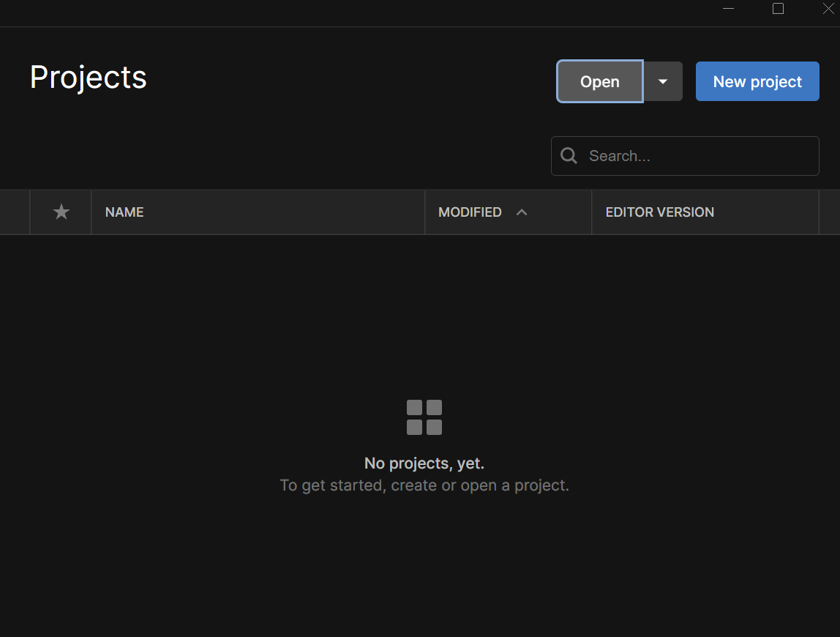
Task: Open the dropdown attached to Open for more options
Action: [x=663, y=81]
